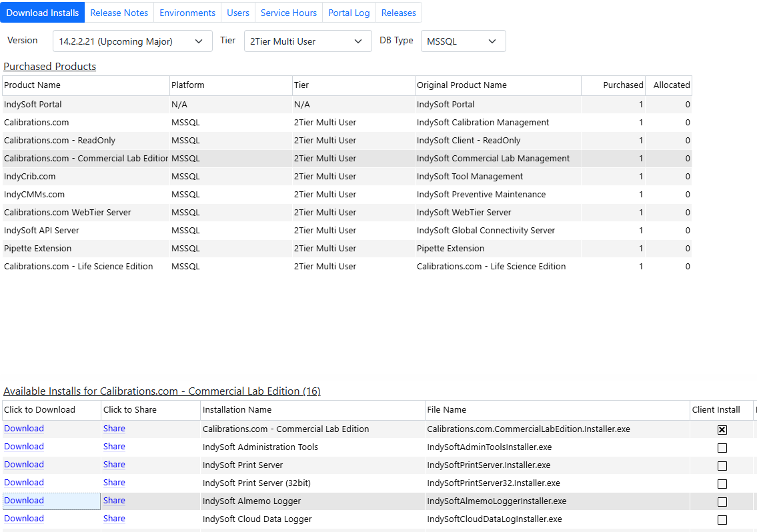Share the IndySoft Cloud Data Logger install

click(114, 519)
